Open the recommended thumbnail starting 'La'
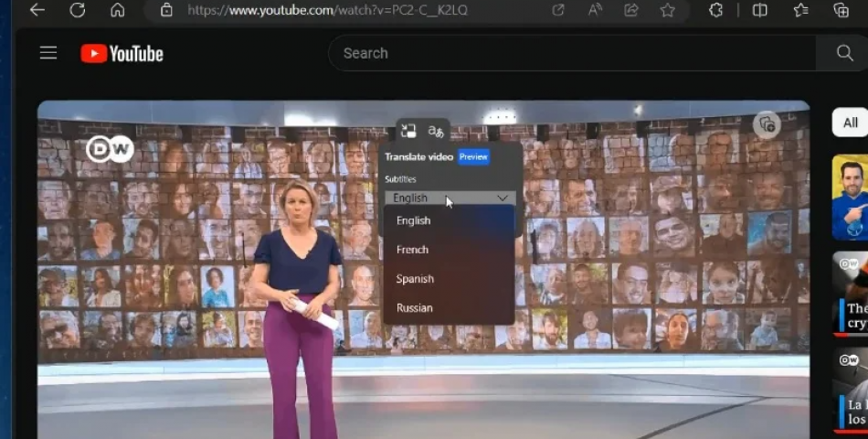 point(851,391)
